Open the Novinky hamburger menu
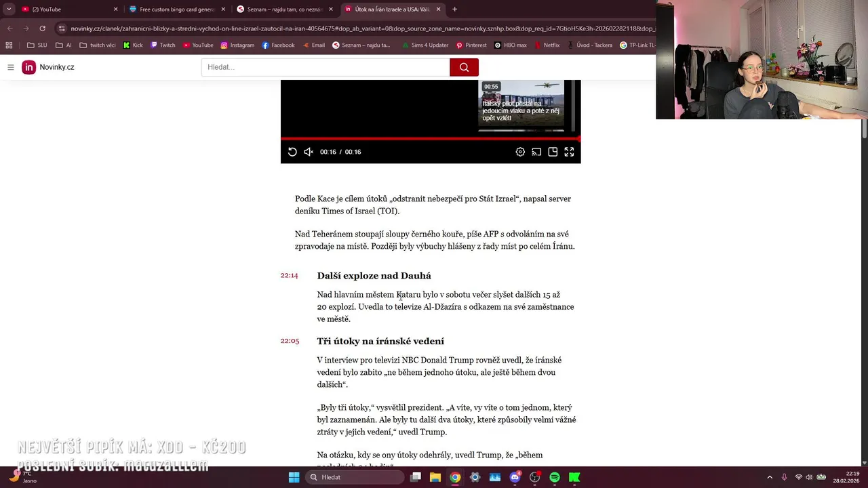 click(11, 67)
